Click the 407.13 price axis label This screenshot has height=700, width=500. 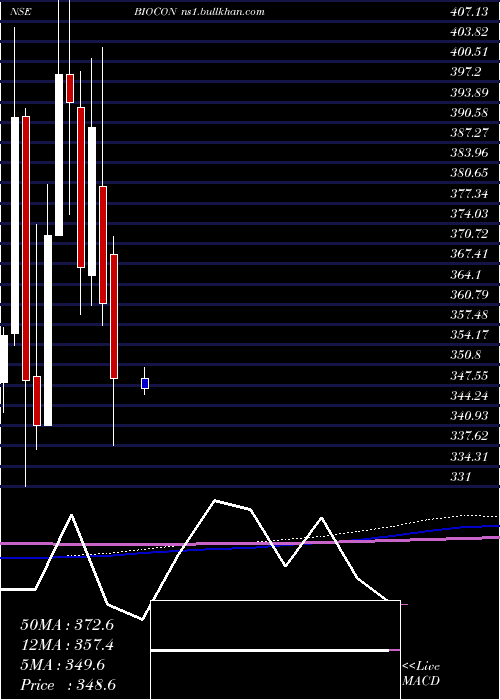pos(469,12)
